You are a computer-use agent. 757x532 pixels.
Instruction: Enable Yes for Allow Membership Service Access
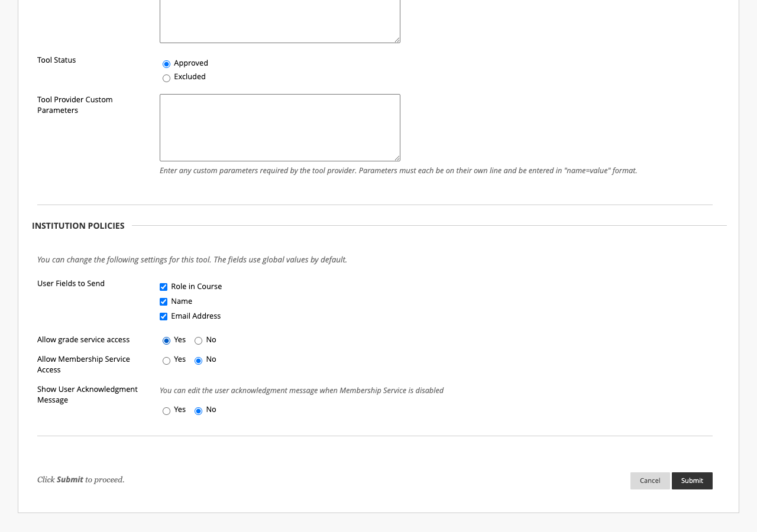(x=166, y=361)
